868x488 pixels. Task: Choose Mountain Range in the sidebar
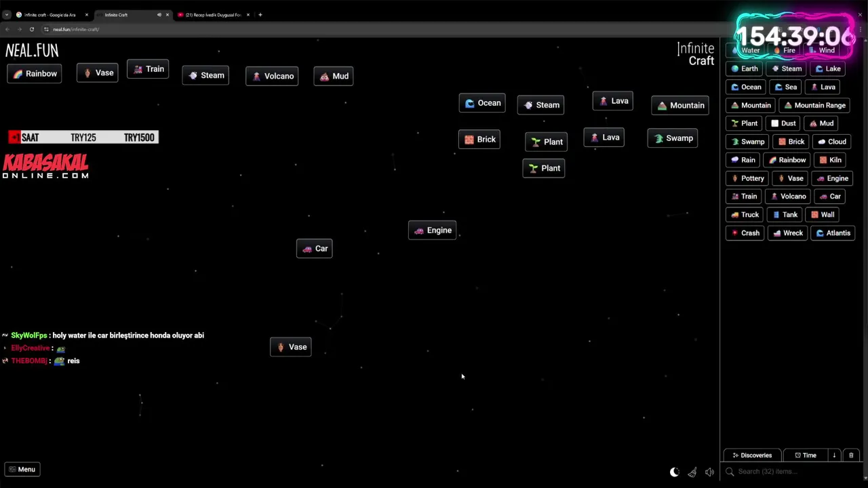tap(814, 105)
